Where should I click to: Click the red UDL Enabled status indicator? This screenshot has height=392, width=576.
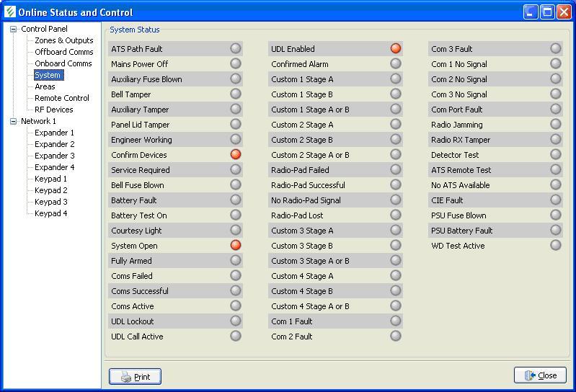tap(395, 48)
